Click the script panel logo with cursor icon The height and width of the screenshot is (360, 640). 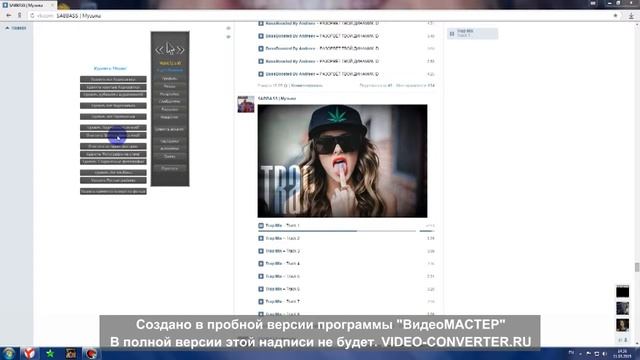point(170,49)
